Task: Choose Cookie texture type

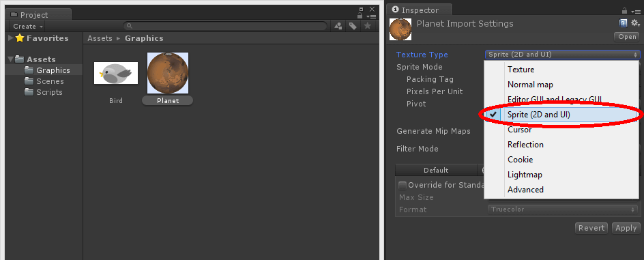Action: pyautogui.click(x=561, y=160)
